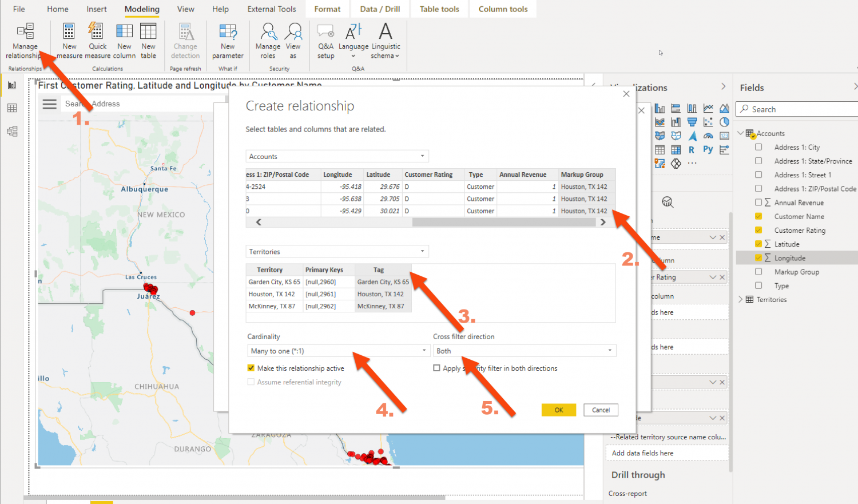This screenshot has width=858, height=504.
Task: Check the Annual Revenue field checkbox
Action: tap(760, 202)
